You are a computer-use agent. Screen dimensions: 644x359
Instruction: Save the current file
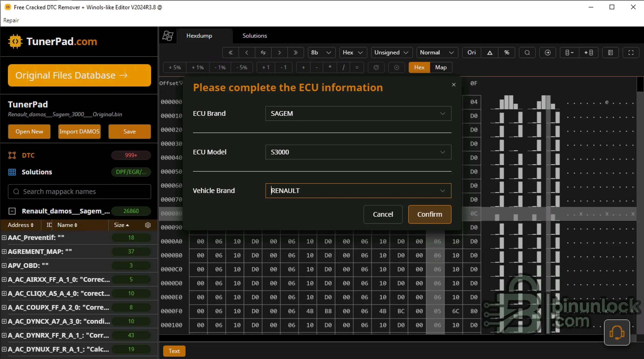pos(129,132)
